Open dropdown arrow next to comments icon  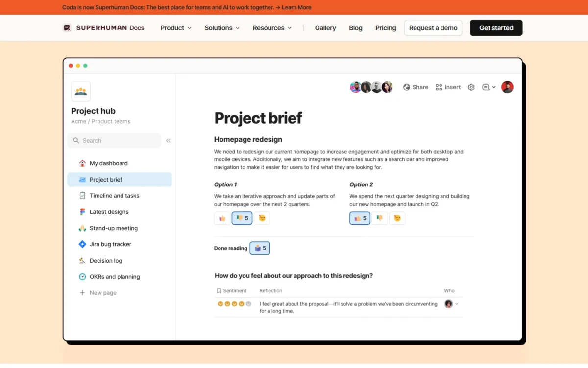coord(494,87)
